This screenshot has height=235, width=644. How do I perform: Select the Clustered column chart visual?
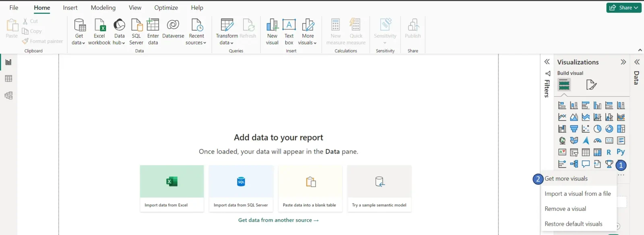click(x=597, y=106)
